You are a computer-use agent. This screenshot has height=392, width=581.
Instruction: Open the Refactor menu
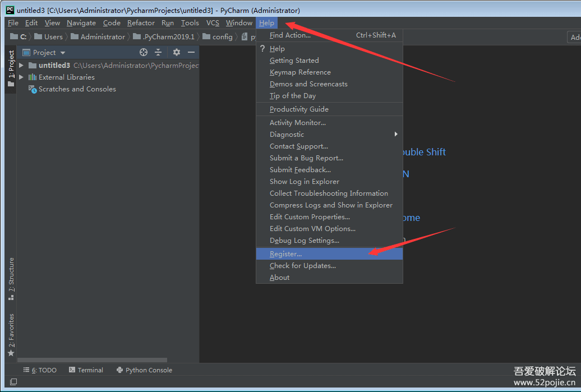[141, 23]
